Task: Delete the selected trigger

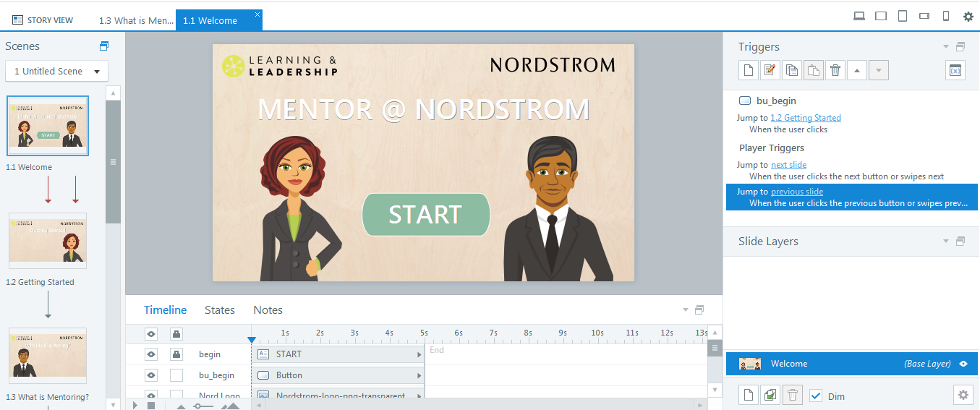Action: point(835,70)
